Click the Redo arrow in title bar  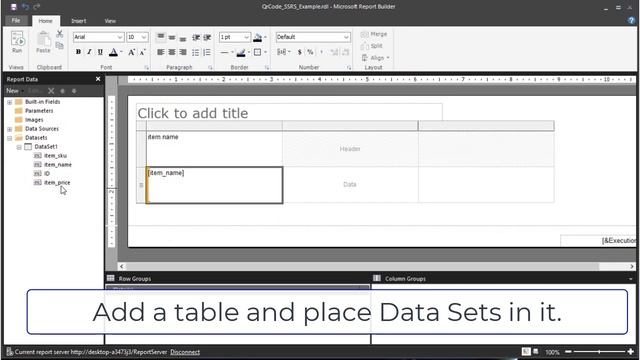37,7
